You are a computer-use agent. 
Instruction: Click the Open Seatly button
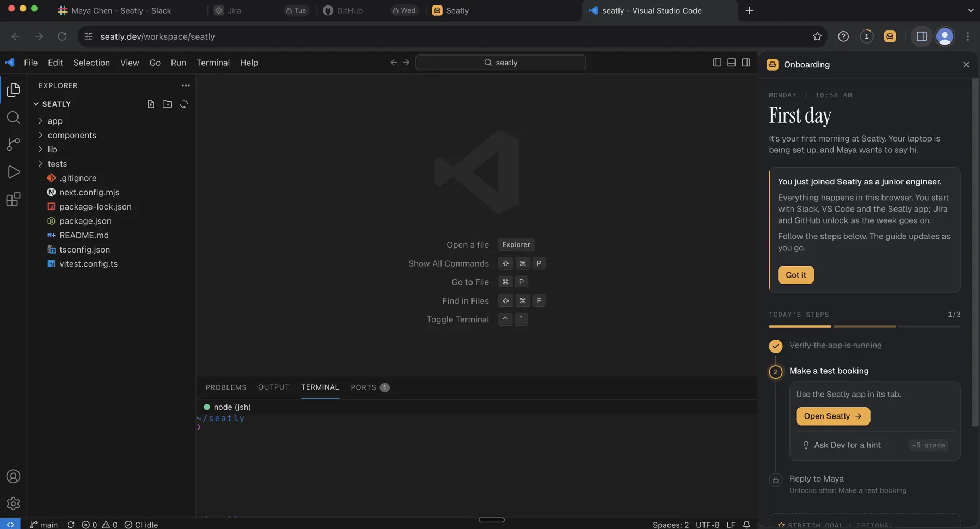(833, 416)
